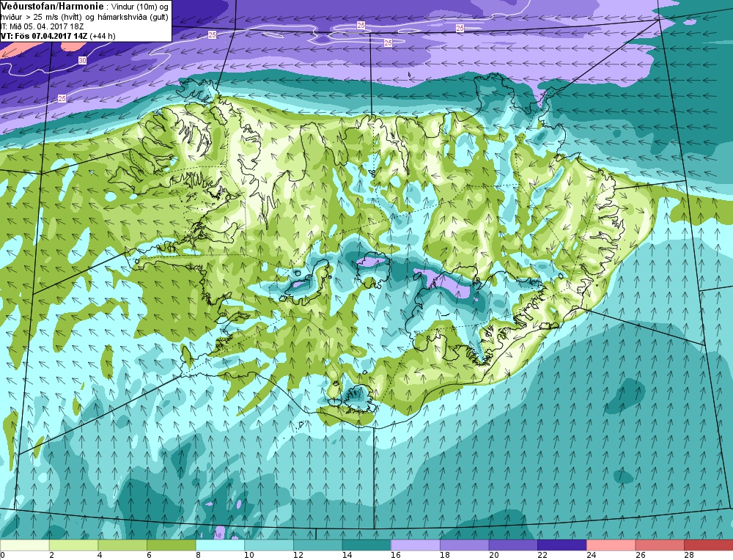
Task: Click the legend scale value '12'
Action: (298, 556)
